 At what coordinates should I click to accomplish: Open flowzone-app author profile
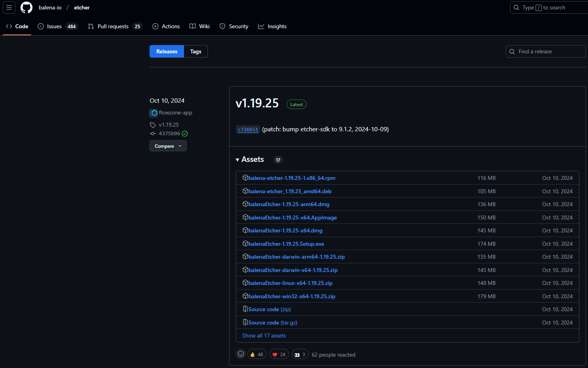(x=175, y=112)
